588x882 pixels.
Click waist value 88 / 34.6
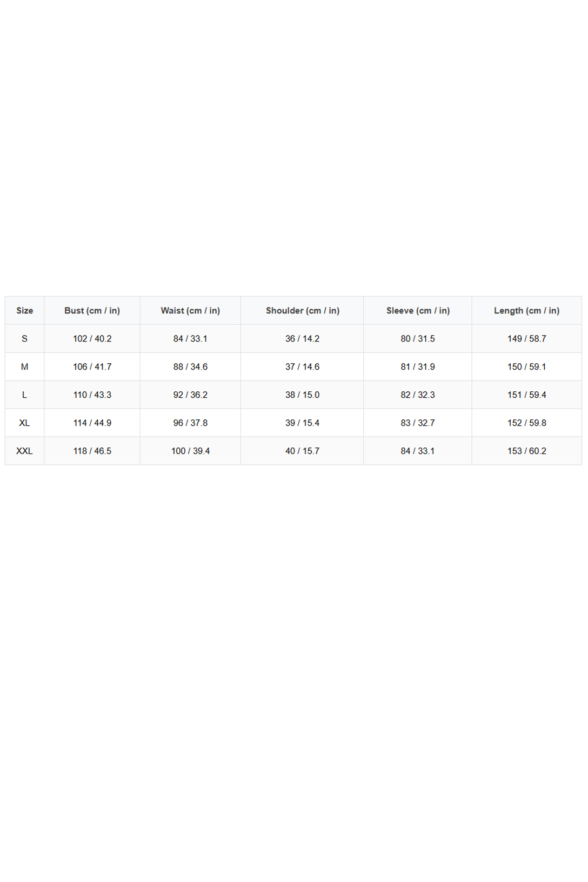coord(190,367)
